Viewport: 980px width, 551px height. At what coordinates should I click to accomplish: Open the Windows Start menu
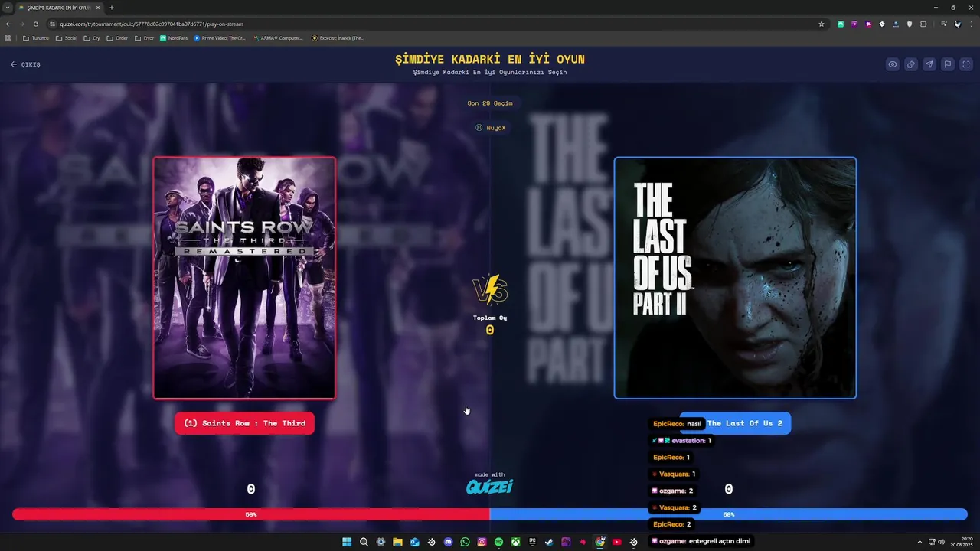pos(347,542)
